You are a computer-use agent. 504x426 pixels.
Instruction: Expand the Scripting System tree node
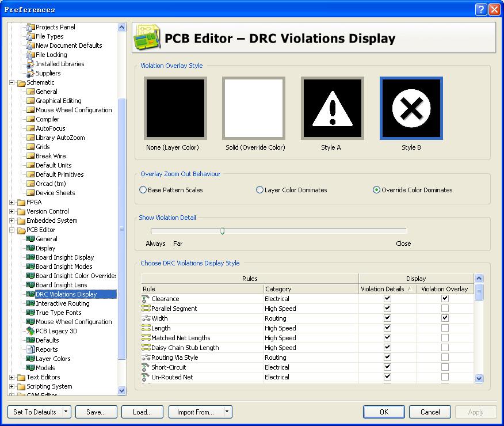coord(12,386)
